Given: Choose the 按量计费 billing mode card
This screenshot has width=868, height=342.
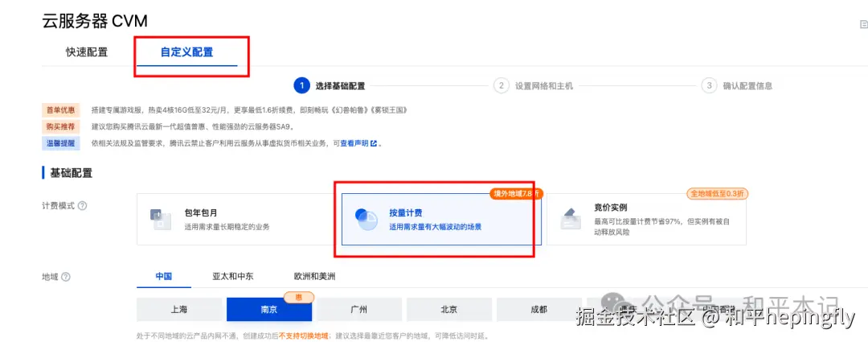Looking at the screenshot, I should [441, 219].
